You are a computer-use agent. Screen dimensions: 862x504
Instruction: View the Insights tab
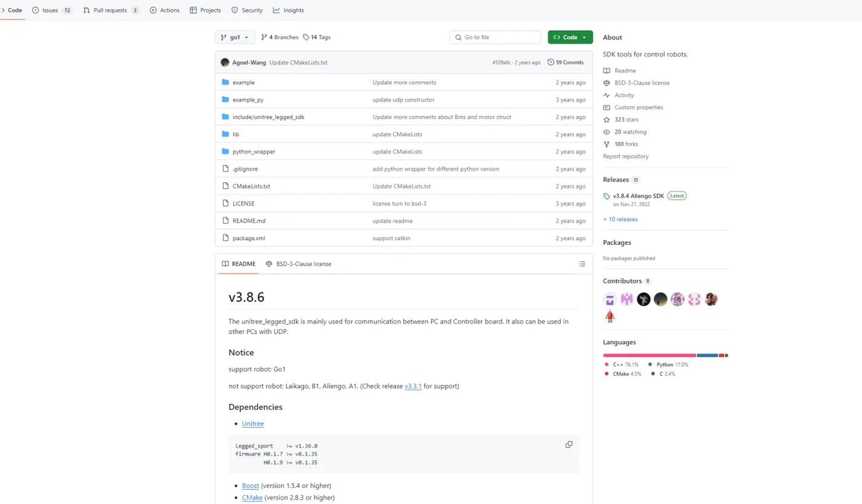(x=288, y=10)
